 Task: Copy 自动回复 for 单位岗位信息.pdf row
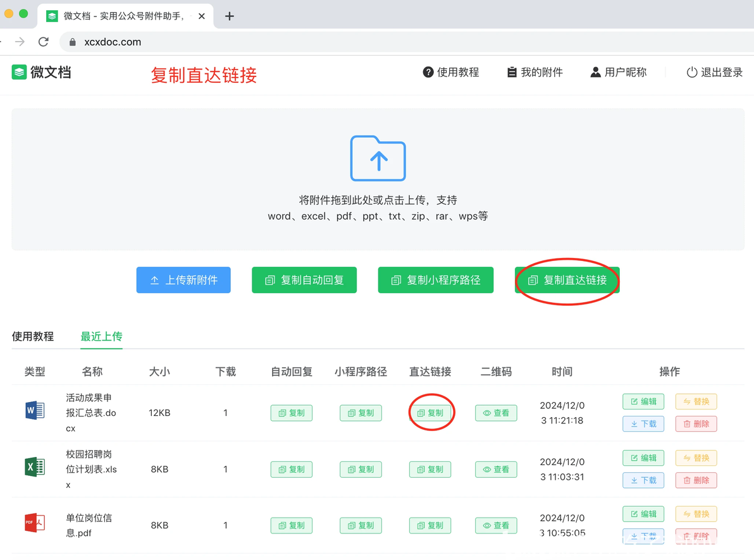click(x=292, y=525)
